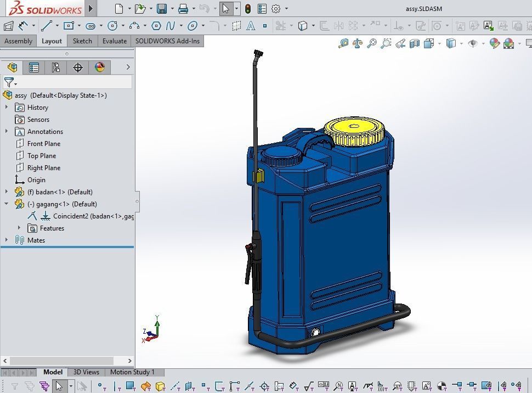532x393 pixels.
Task: Open the Options dropdown arrow
Action: pyautogui.click(x=286, y=8)
